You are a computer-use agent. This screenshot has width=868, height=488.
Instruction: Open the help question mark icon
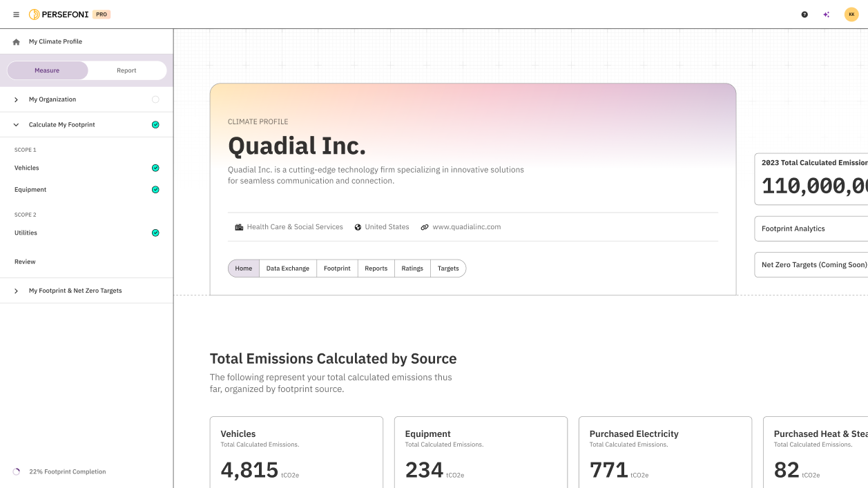804,14
